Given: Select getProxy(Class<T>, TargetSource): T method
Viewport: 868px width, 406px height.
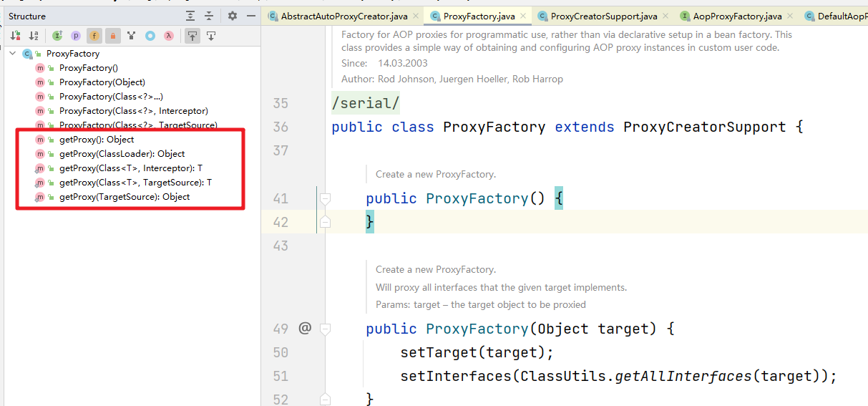Looking at the screenshot, I should (136, 183).
